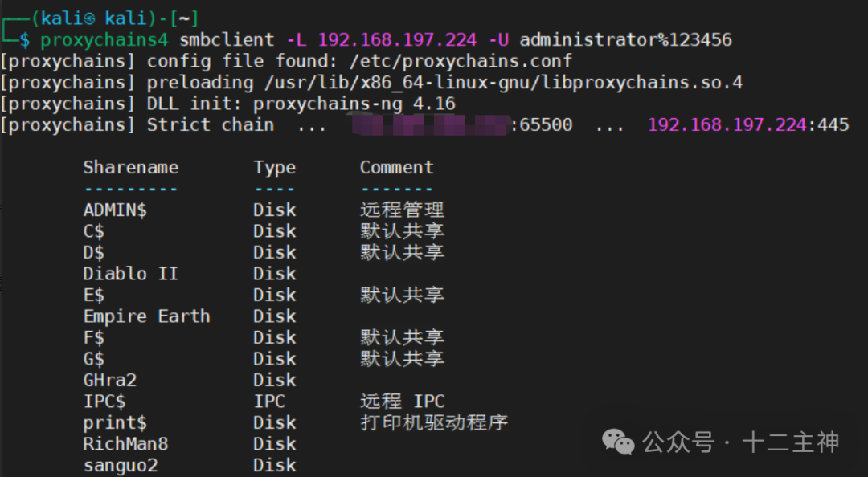
Task: Select the ADMIN$ share name
Action: click(x=115, y=210)
